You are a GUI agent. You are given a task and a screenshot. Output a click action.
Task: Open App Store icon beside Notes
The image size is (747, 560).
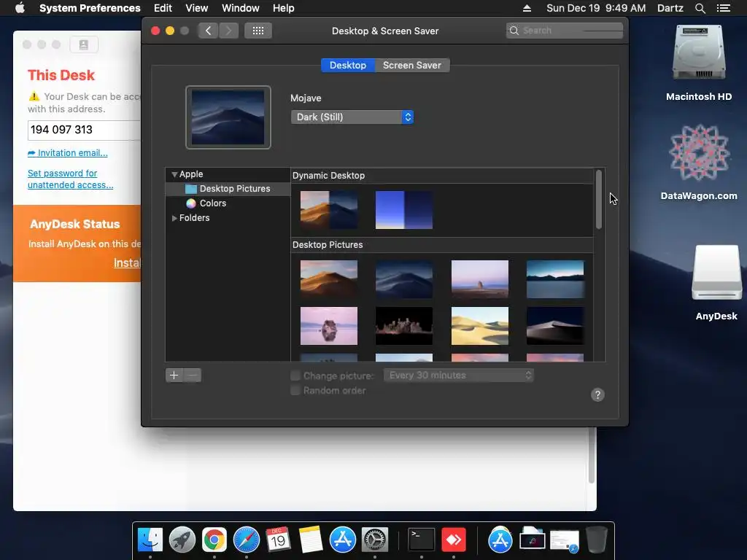click(343, 540)
